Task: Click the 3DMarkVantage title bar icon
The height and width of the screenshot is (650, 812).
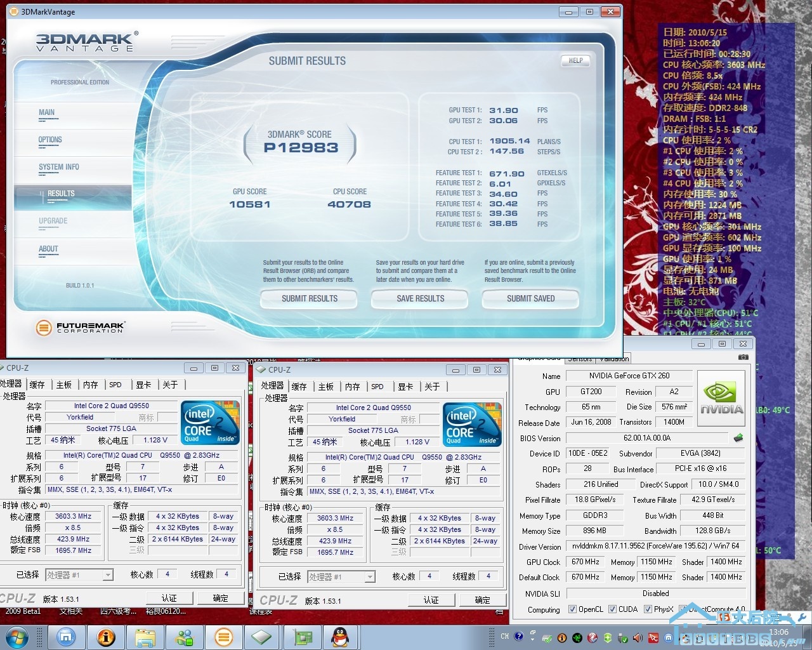Action: coord(15,11)
